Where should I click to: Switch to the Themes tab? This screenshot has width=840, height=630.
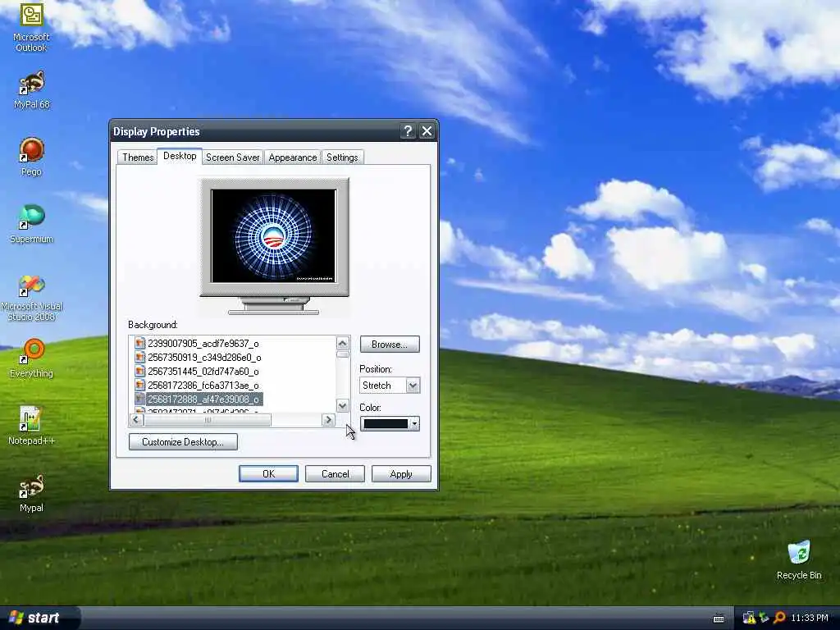(138, 157)
